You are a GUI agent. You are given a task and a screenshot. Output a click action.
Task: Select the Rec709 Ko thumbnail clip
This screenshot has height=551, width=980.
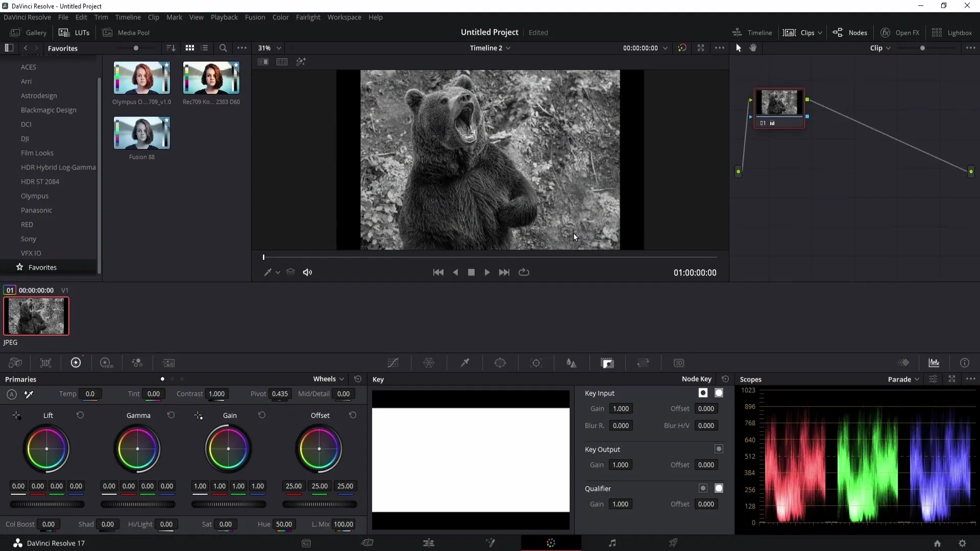(211, 78)
